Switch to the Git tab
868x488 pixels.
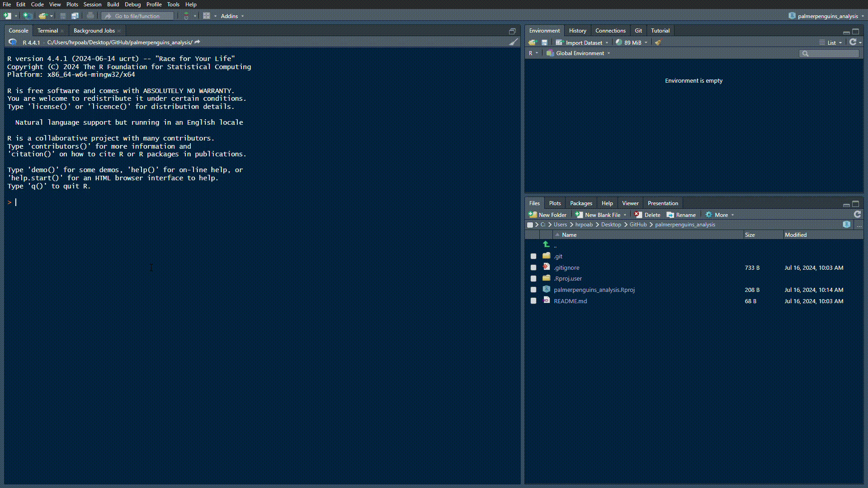(x=638, y=31)
